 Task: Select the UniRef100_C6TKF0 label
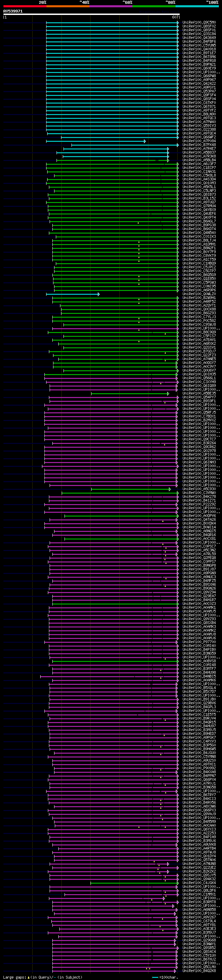199,103
